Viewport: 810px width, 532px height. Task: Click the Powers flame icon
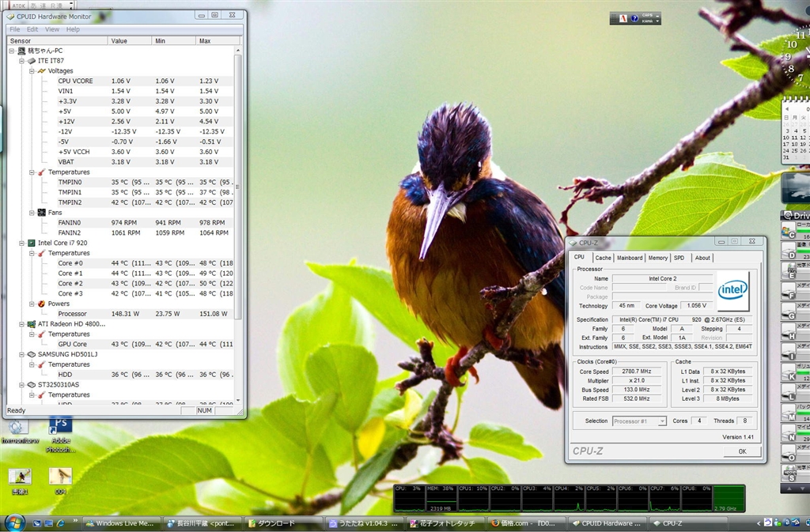(x=42, y=304)
